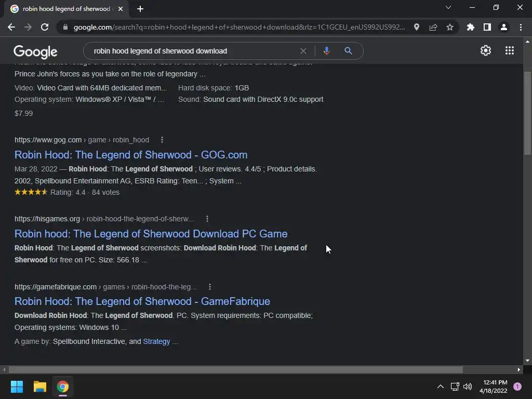
Task: Open the GOG.com Robin Hood result
Action: click(131, 155)
